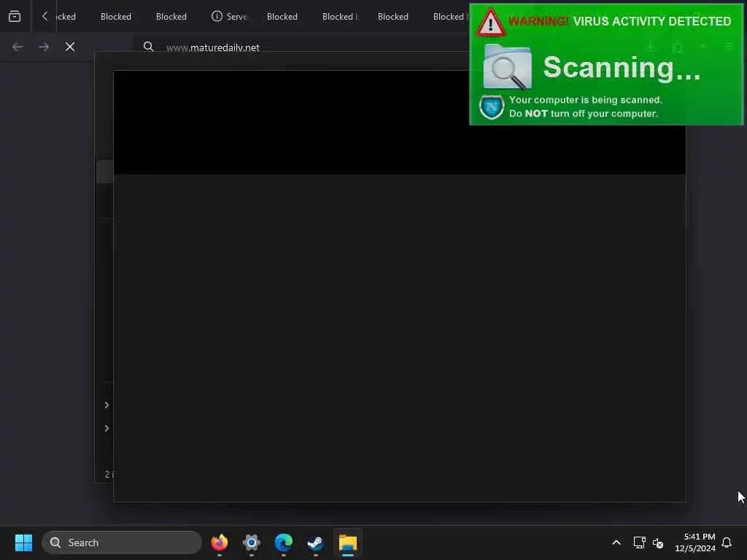Click 'Do NOT turn off your computer' text
This screenshot has height=560, width=747.
click(x=584, y=113)
